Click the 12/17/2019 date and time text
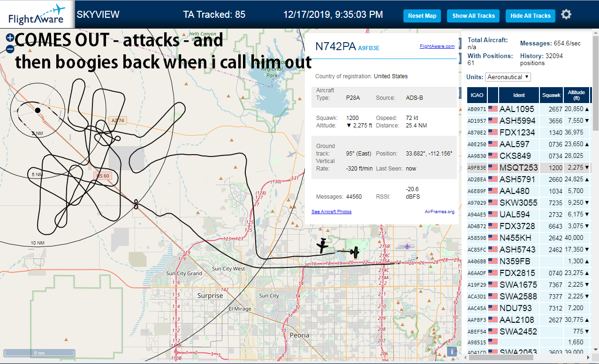 333,15
